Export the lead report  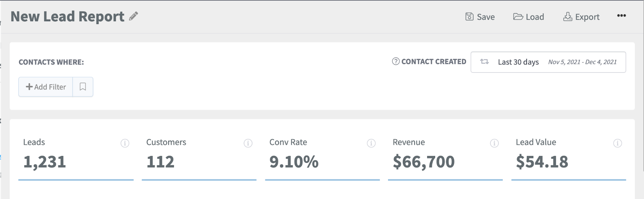point(581,17)
